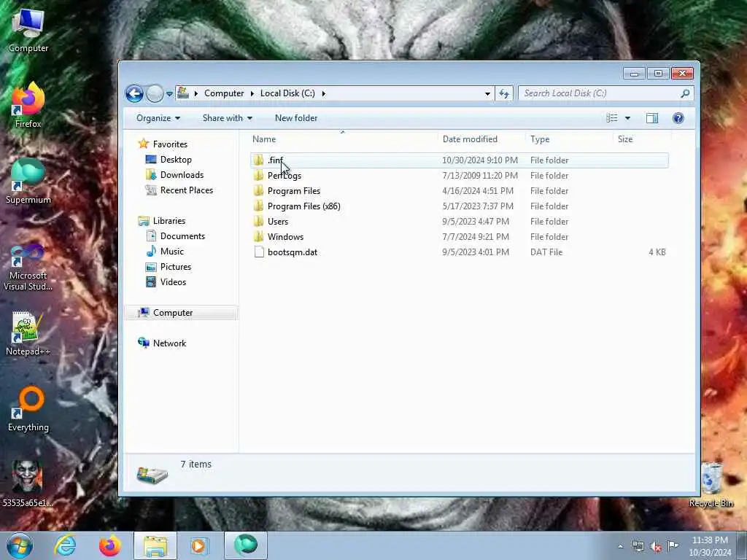Click the muted volume tray icon
This screenshot has width=747, height=560.
pyautogui.click(x=656, y=547)
